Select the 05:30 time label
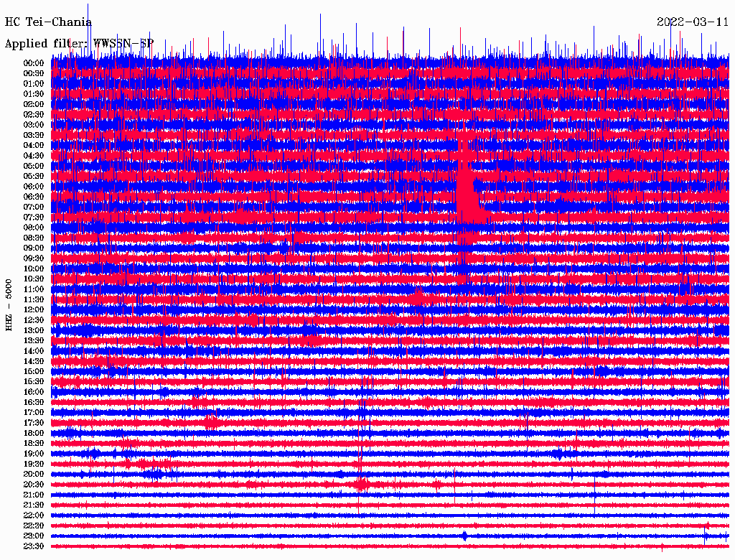The height and width of the screenshot is (560, 735). click(x=34, y=177)
